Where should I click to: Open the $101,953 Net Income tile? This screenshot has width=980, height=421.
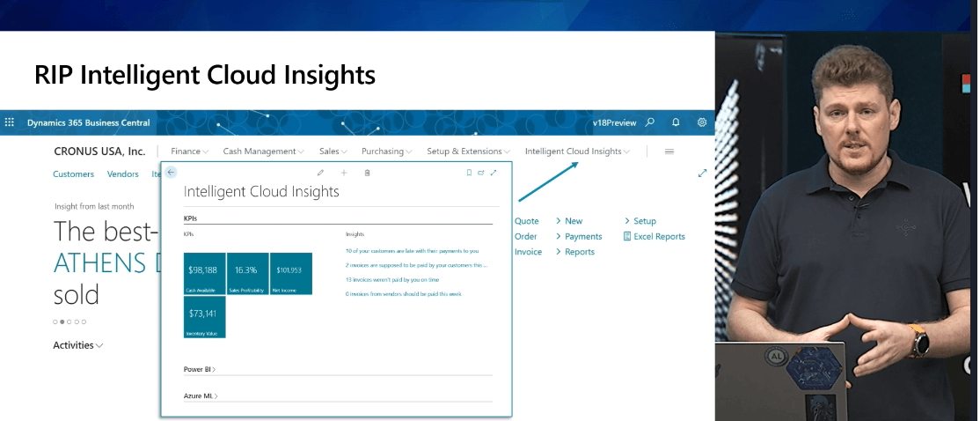pos(290,273)
